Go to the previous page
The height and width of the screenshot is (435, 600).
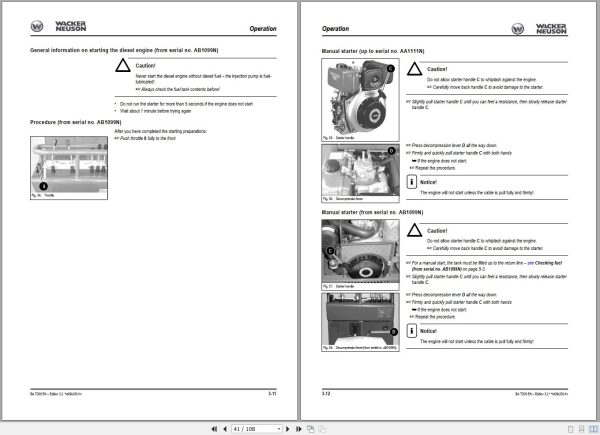click(225, 429)
